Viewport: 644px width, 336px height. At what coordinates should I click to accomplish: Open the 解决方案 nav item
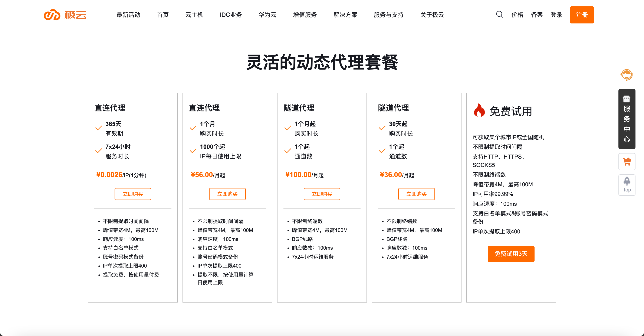pyautogui.click(x=345, y=15)
